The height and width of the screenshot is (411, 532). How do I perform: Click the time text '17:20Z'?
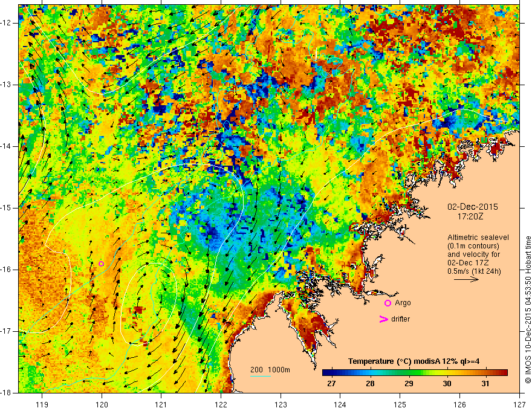tap(470, 216)
